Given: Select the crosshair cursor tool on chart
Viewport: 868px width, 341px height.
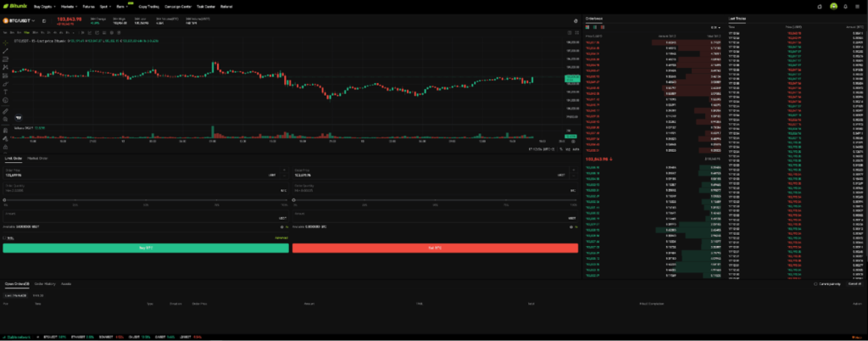Looking at the screenshot, I should 6,42.
